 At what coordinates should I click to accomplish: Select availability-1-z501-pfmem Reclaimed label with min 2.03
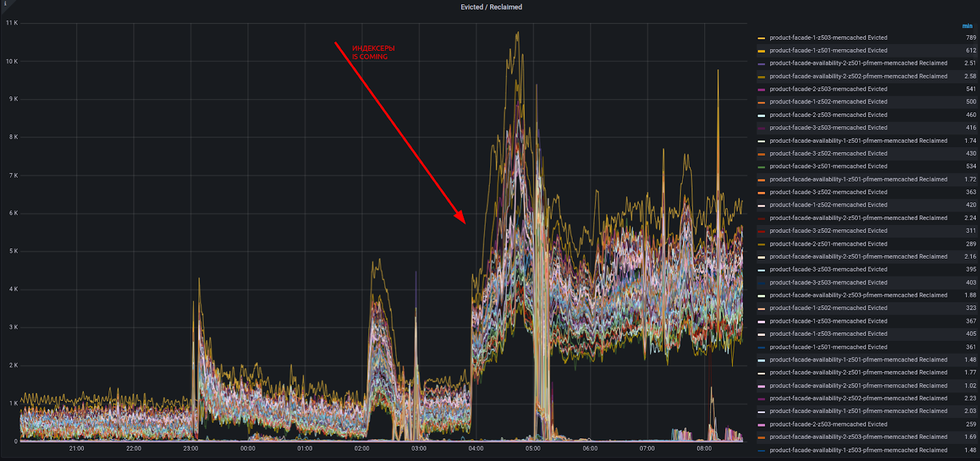point(859,411)
